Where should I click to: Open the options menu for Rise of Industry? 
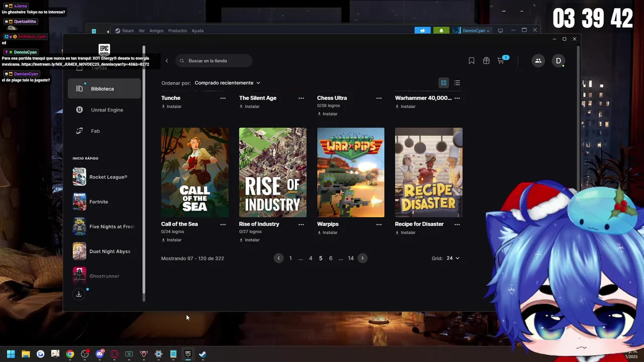pos(301,224)
